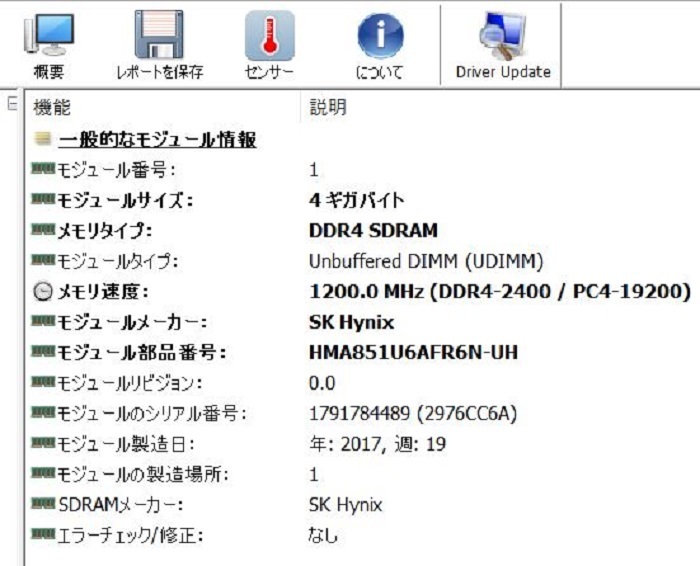The height and width of the screenshot is (566, 700).
Task: Click the bold SK Hynix module maker value
Action: point(351,322)
